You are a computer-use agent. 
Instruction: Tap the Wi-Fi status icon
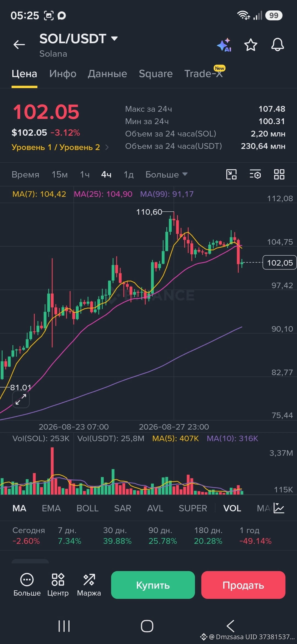243,15
